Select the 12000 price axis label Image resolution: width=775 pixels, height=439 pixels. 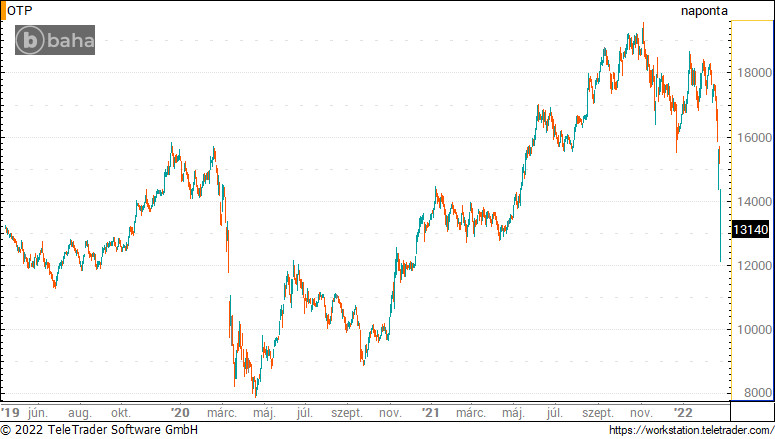click(754, 266)
